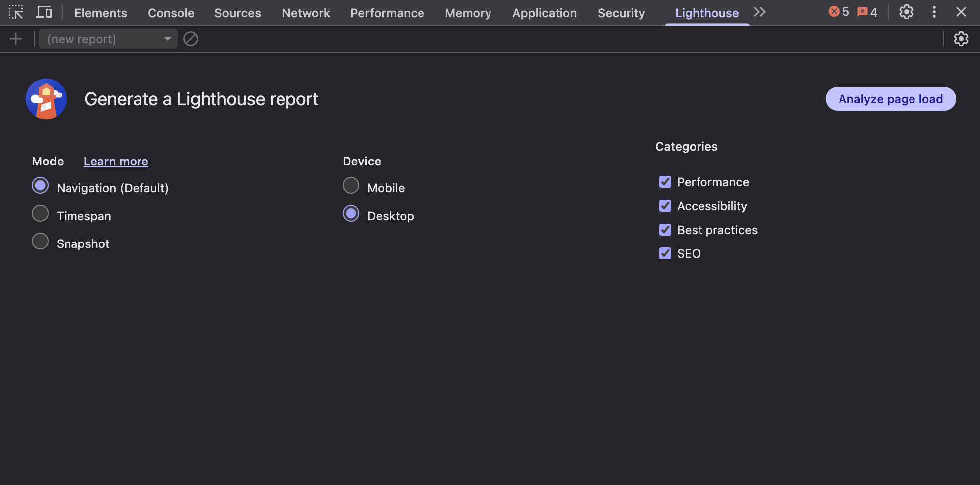Viewport: 980px width, 485px height.
Task: Click the Device heading text
Action: click(x=362, y=162)
